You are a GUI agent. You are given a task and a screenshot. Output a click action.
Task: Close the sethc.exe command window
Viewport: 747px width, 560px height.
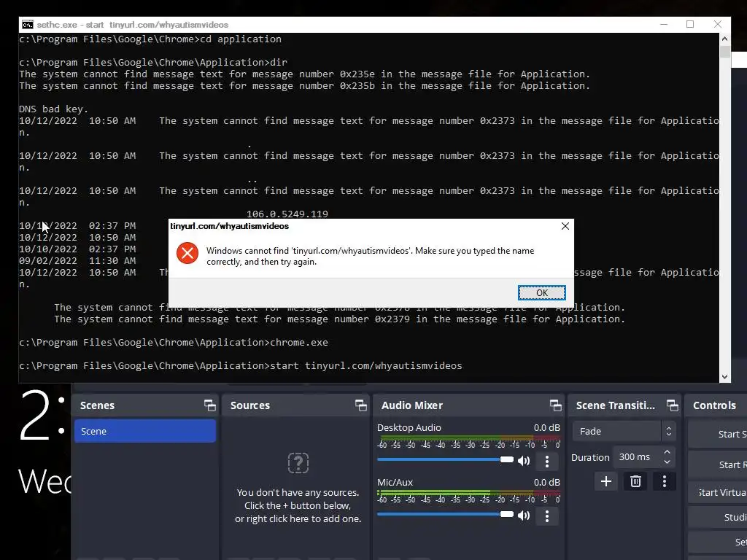(x=718, y=24)
